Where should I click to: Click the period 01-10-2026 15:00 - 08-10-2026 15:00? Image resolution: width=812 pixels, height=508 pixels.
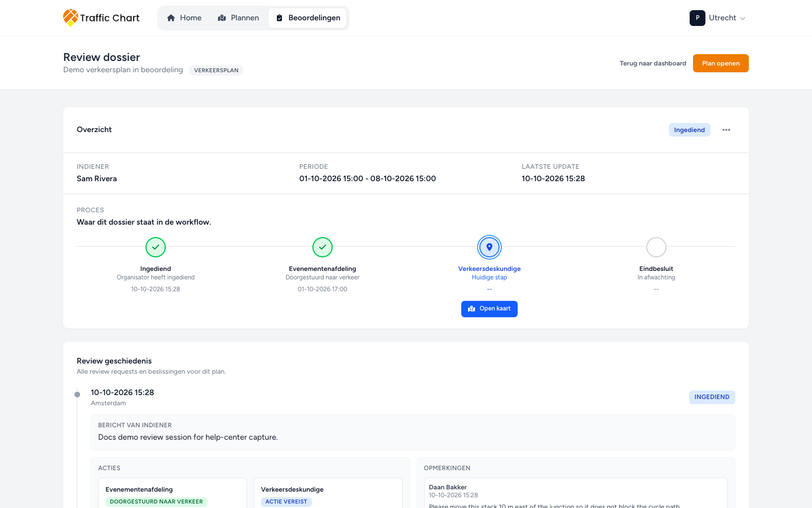click(x=368, y=179)
